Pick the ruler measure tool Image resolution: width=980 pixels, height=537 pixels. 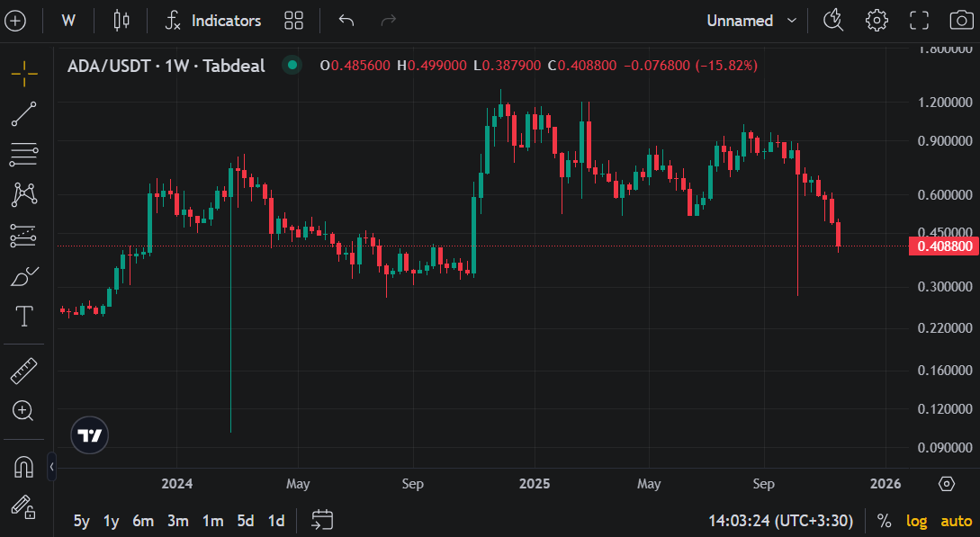pos(24,370)
